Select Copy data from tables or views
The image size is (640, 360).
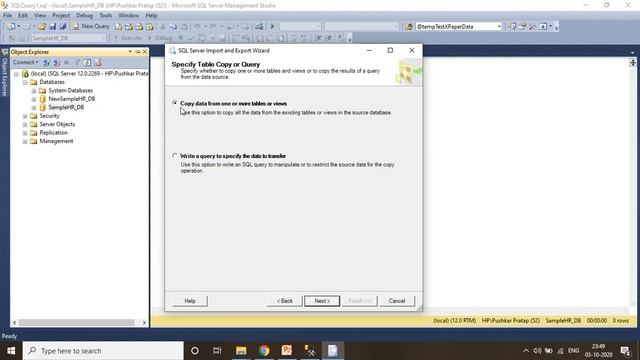pos(175,103)
